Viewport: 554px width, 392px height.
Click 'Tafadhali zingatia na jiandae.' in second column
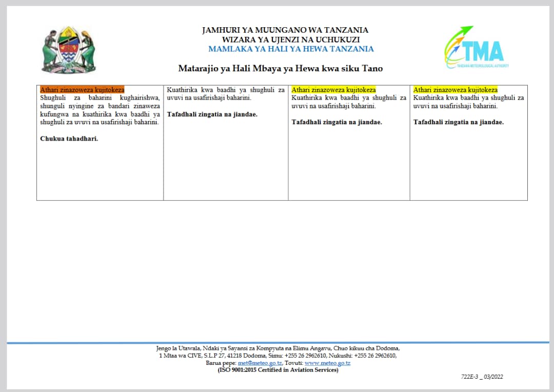click(212, 114)
